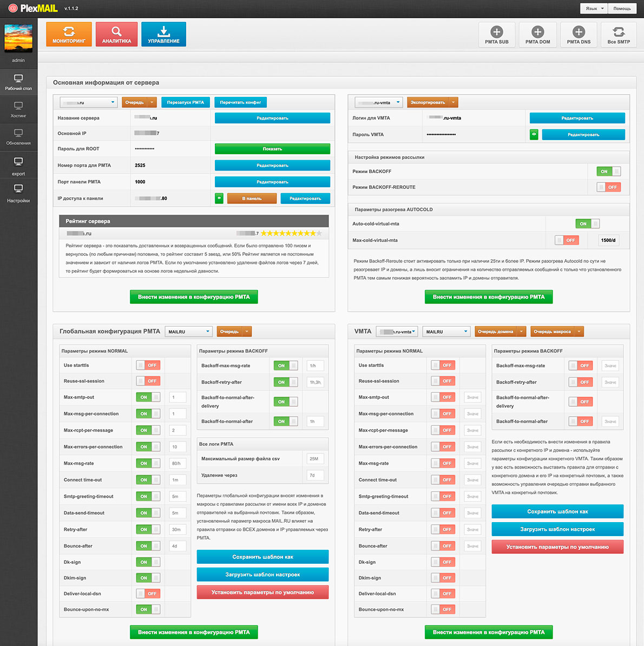
Task: Show the ROOT password with Показать
Action: click(x=272, y=149)
